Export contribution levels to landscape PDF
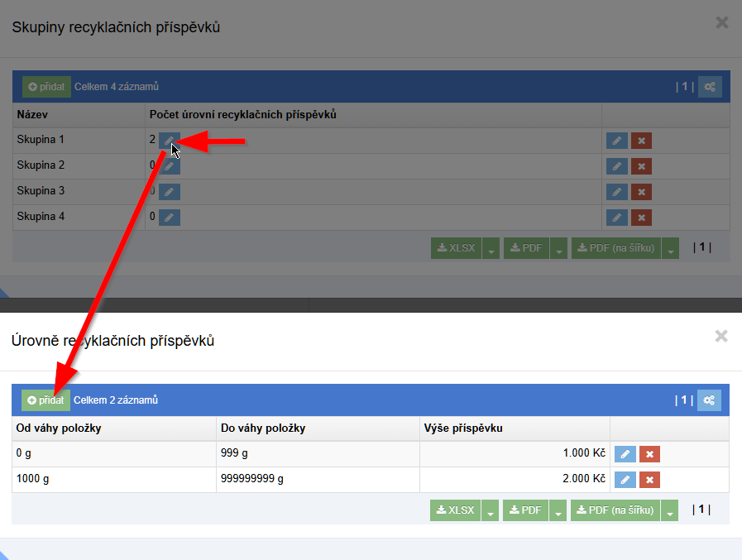The height and width of the screenshot is (560, 742). (615, 510)
